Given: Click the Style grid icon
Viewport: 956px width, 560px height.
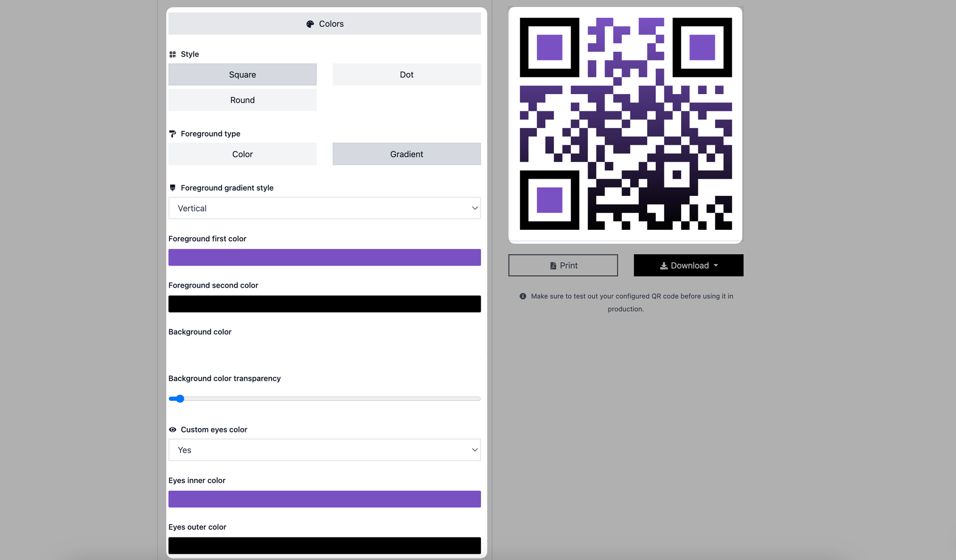Looking at the screenshot, I should pyautogui.click(x=172, y=54).
